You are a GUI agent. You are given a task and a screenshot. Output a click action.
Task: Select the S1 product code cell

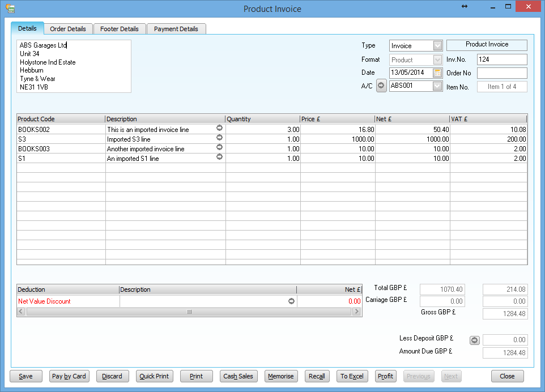(x=61, y=159)
